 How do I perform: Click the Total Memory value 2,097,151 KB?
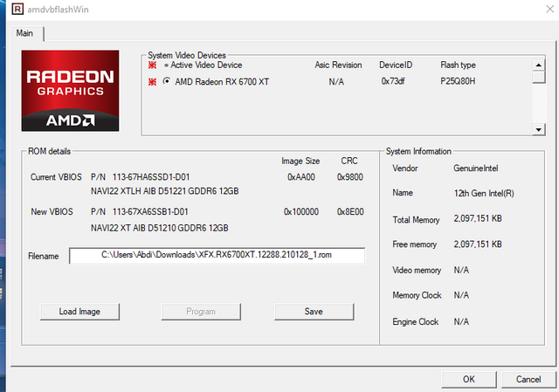tap(478, 218)
